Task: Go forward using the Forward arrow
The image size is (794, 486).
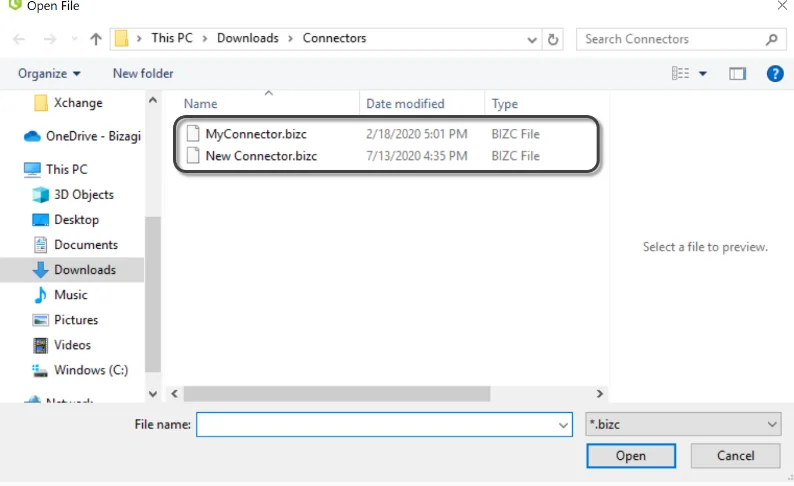Action: click(x=50, y=39)
